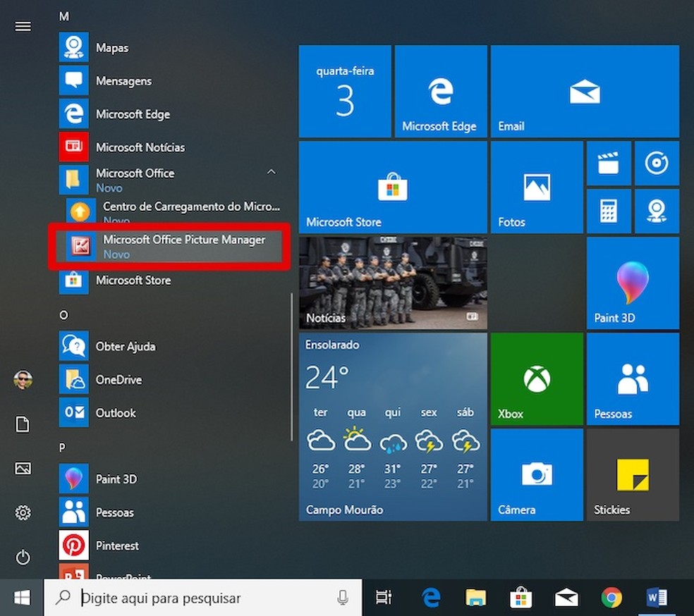
Task: Collapse the Microsoft Office group chevron
Action: click(272, 171)
